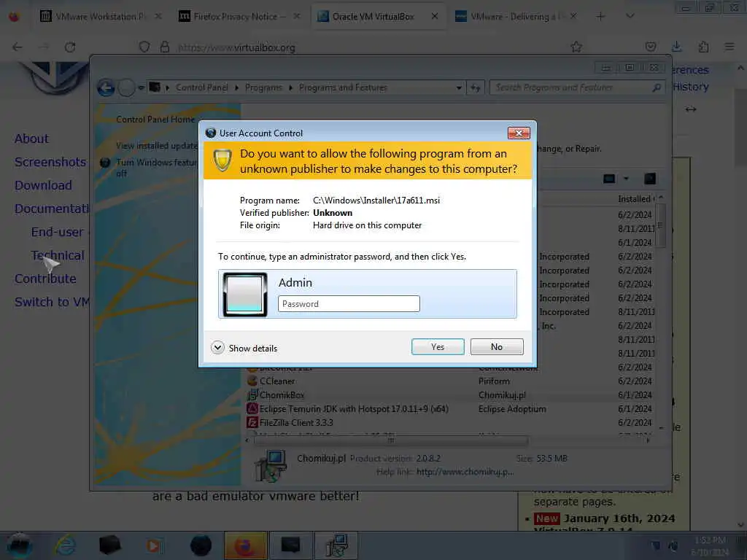Viewport: 747px width, 560px height.
Task: Select CCleaner in the programs list
Action: [276, 381]
